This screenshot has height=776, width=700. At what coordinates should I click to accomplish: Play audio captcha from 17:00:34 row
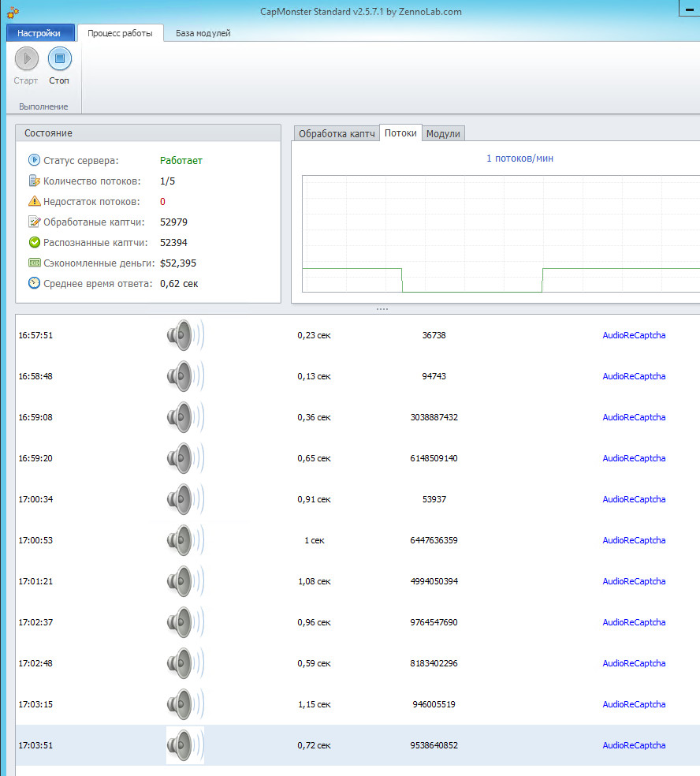[185, 499]
